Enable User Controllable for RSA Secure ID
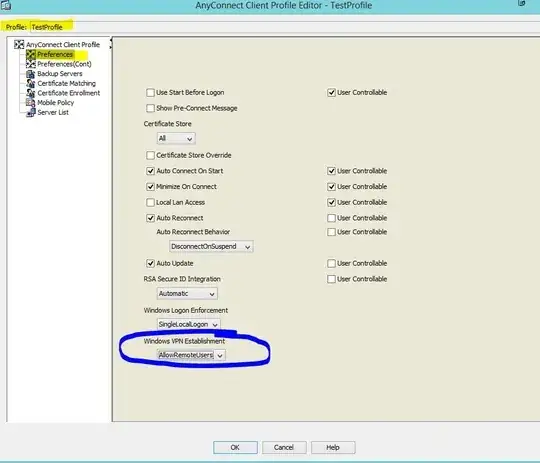The width and height of the screenshot is (540, 463). point(331,279)
